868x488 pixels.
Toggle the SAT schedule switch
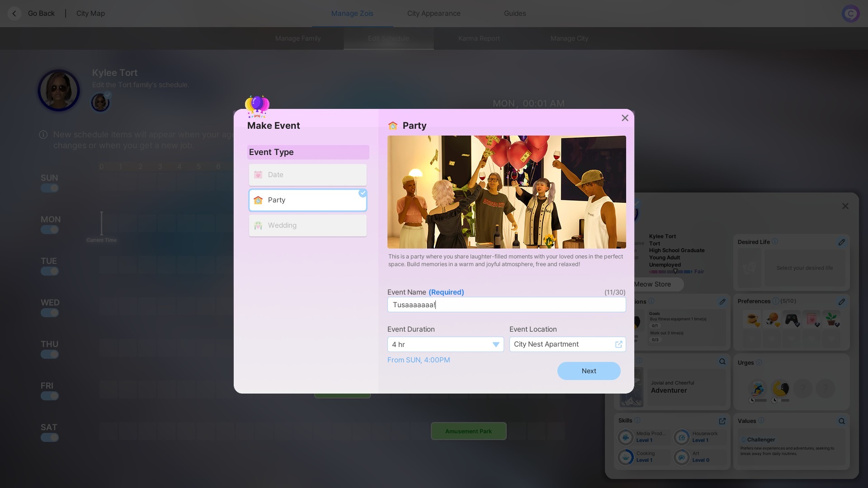click(x=50, y=437)
